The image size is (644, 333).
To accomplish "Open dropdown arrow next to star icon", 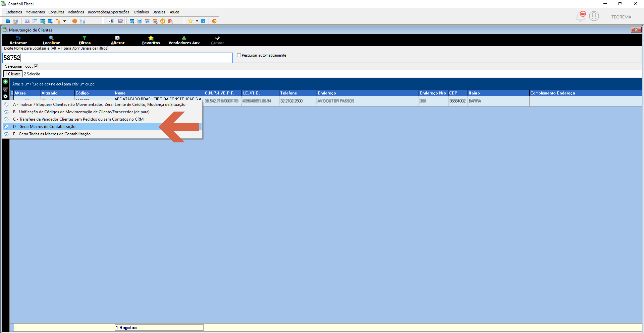I will pyautogui.click(x=197, y=21).
